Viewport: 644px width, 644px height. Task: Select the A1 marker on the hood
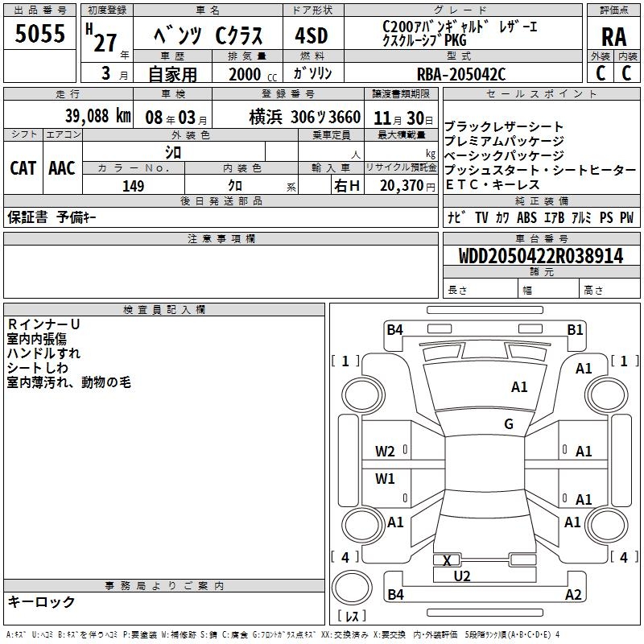click(x=519, y=387)
